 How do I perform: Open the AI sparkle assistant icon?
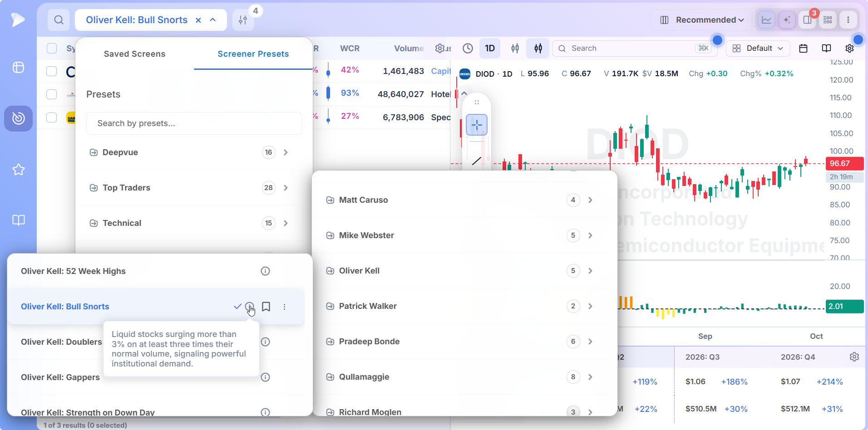point(787,20)
